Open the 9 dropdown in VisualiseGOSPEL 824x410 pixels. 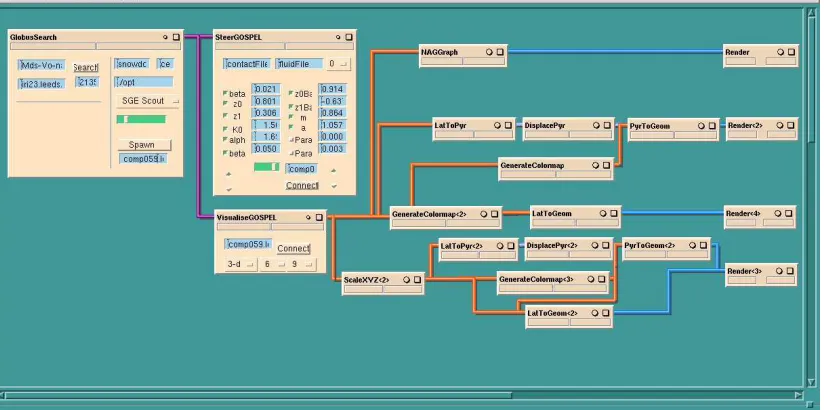(301, 264)
